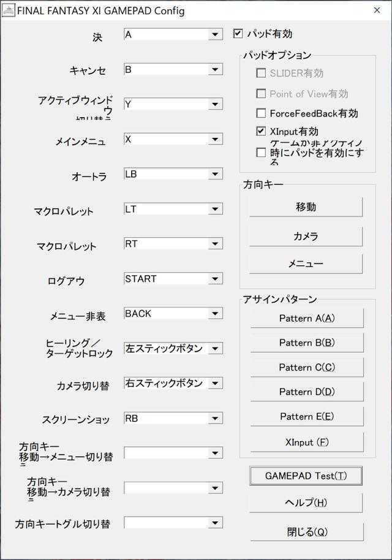Apply the XInput assign pattern
The image size is (392, 560).
coord(306,441)
